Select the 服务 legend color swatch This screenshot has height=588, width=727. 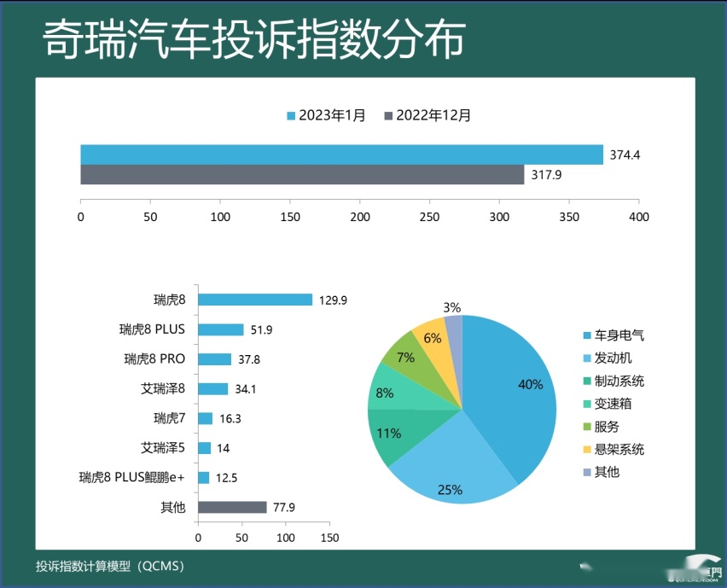pos(587,427)
